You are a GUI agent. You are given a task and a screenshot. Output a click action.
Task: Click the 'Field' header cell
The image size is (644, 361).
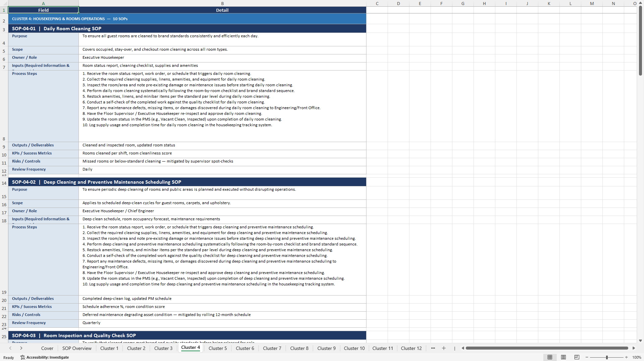43,10
